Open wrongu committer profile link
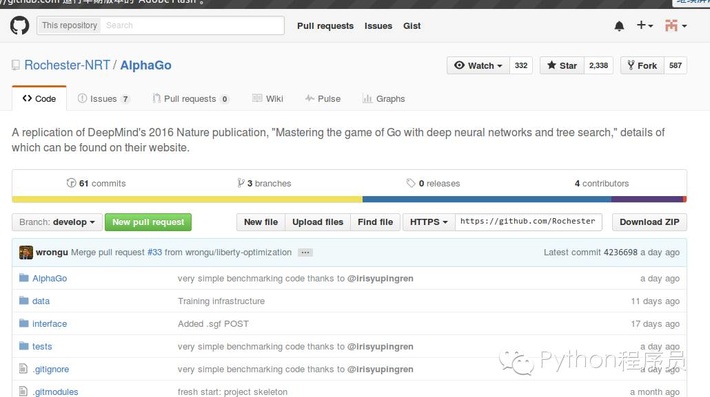The width and height of the screenshot is (710, 397). (x=52, y=252)
